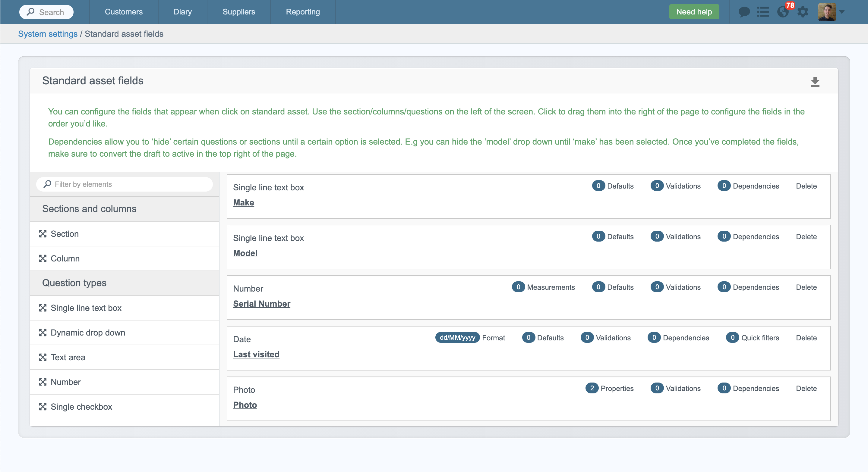
Task: Delete the Serial Number field
Action: coord(806,287)
